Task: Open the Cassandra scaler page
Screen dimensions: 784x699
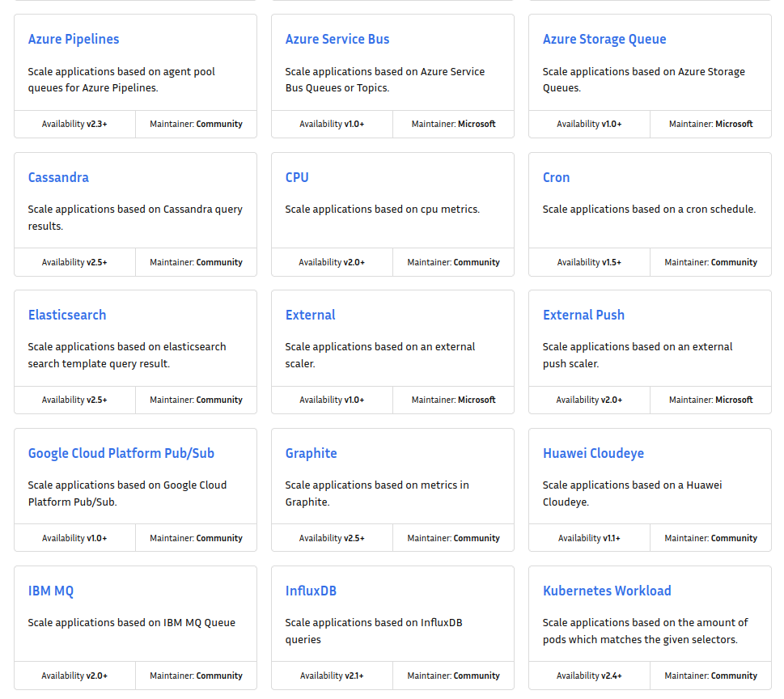Action: [x=58, y=177]
